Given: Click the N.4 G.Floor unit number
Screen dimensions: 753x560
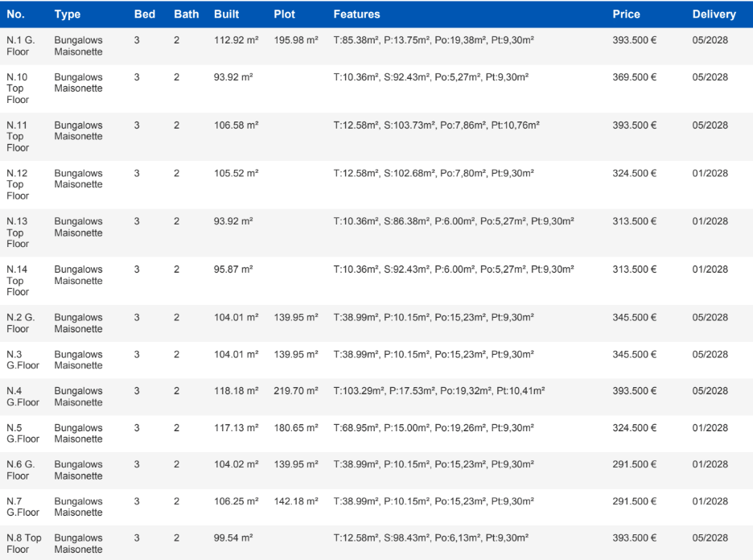Looking at the screenshot, I should tap(23, 397).
